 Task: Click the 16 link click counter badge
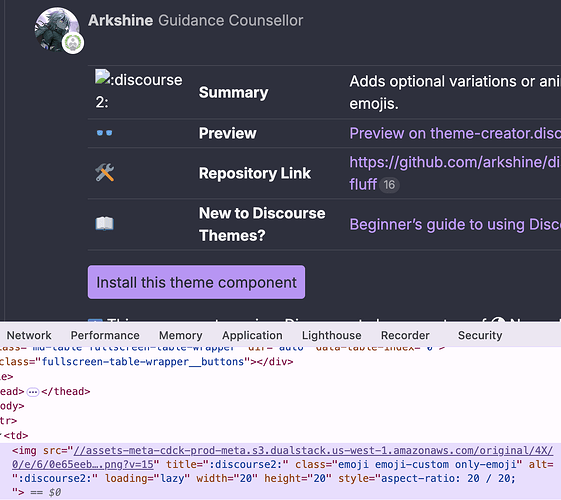389,185
